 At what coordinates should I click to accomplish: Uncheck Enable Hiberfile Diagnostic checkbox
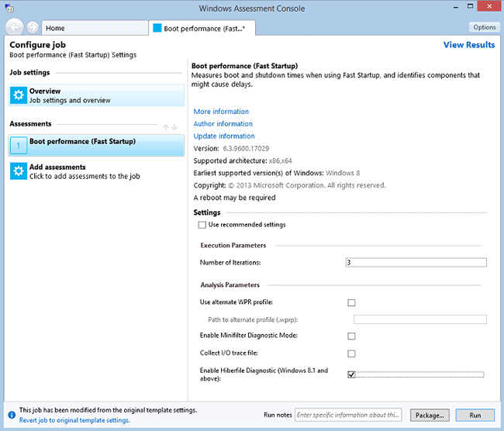coord(351,374)
